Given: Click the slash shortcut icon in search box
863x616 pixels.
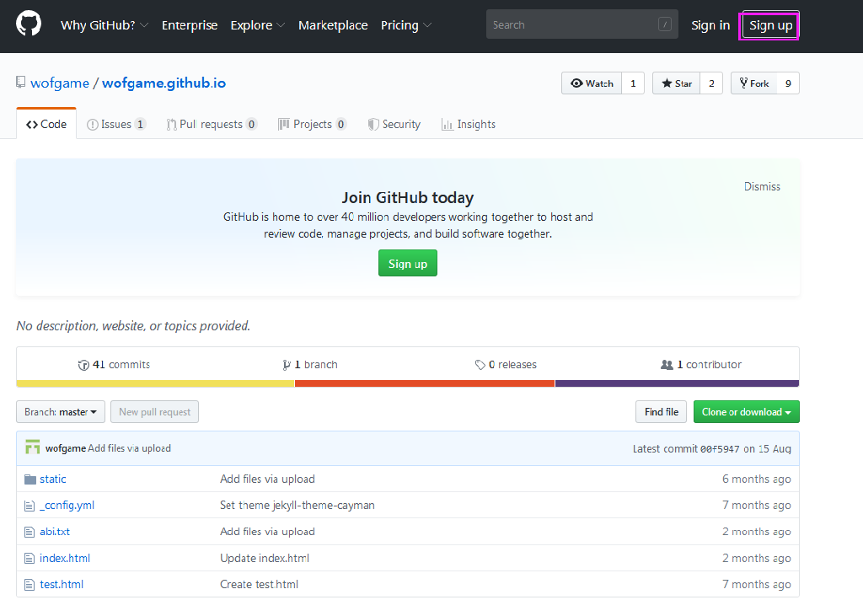Looking at the screenshot, I should pyautogui.click(x=665, y=24).
